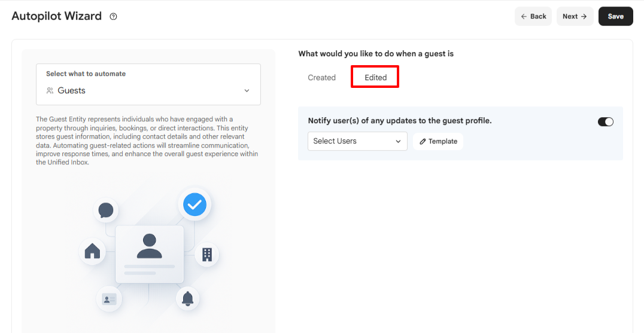
Task: Go Back to previous wizard step
Action: tap(533, 16)
